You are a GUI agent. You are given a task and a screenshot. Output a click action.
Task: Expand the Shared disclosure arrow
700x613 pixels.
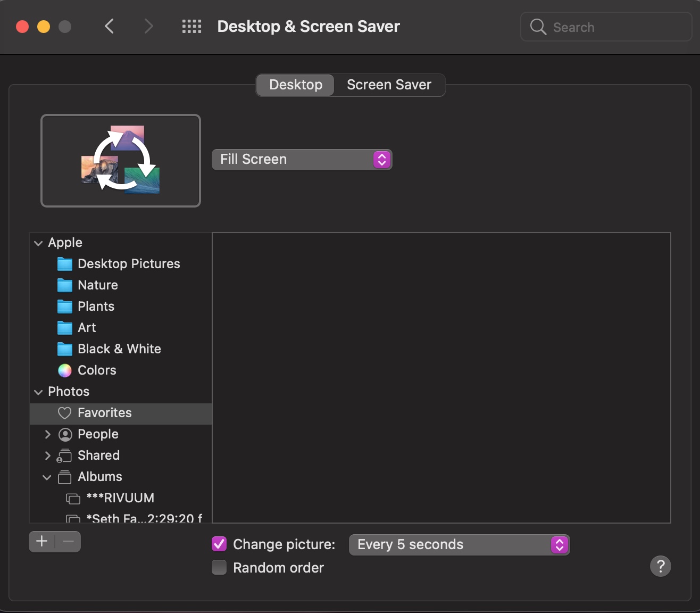(48, 455)
